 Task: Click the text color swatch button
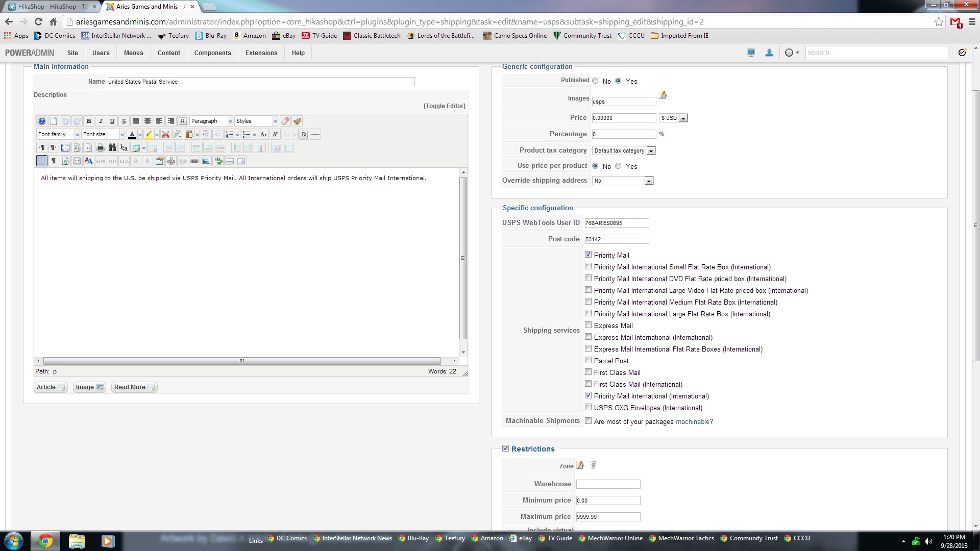click(x=132, y=134)
